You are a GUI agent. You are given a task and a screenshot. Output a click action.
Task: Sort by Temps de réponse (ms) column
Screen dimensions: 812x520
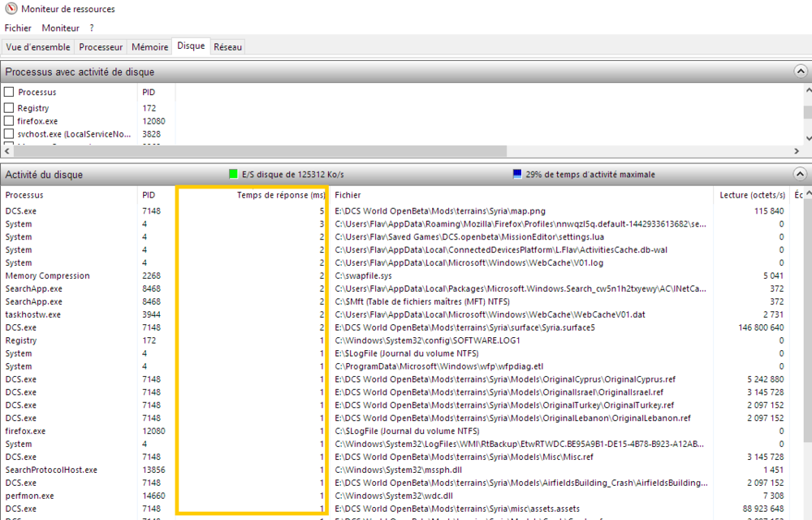pos(281,195)
